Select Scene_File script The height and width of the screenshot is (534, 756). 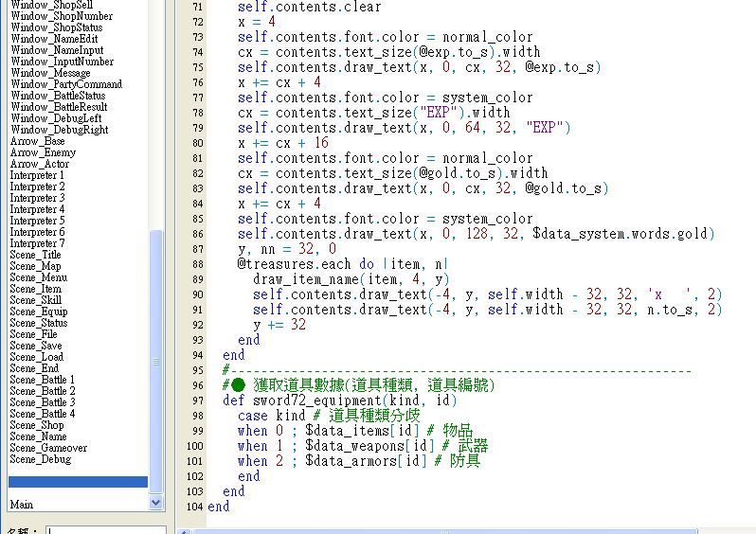pos(33,334)
